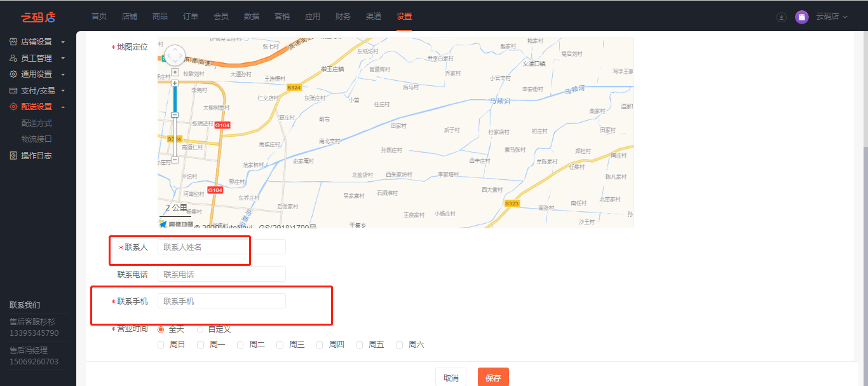Image resolution: width=868 pixels, height=386 pixels.
Task: Click the 联系手机 input field
Action: pyautogui.click(x=222, y=301)
